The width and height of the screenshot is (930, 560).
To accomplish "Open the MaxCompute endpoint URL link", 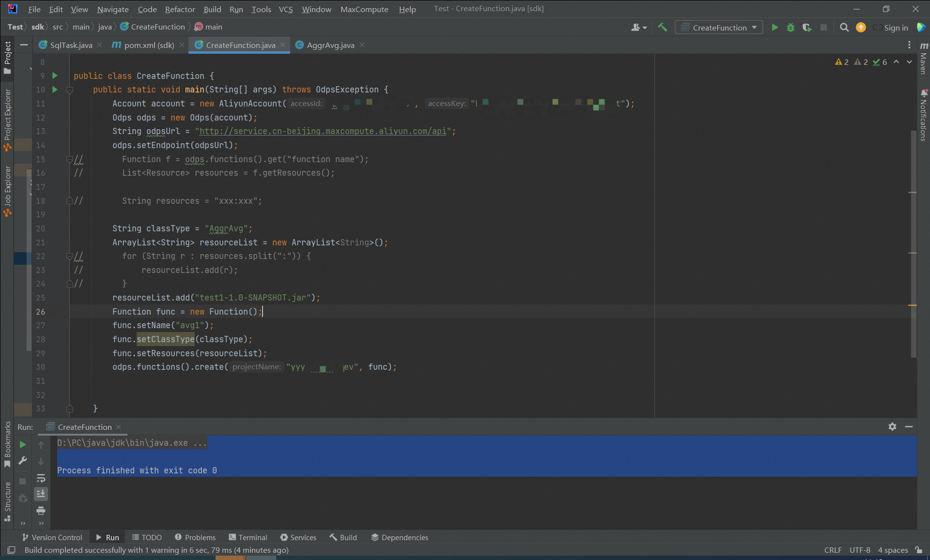I will coord(323,131).
